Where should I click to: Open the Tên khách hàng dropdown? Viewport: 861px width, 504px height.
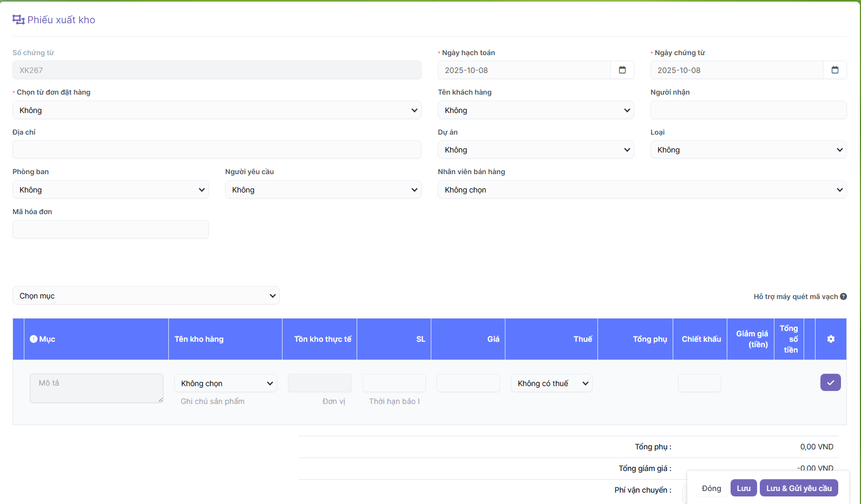point(535,110)
